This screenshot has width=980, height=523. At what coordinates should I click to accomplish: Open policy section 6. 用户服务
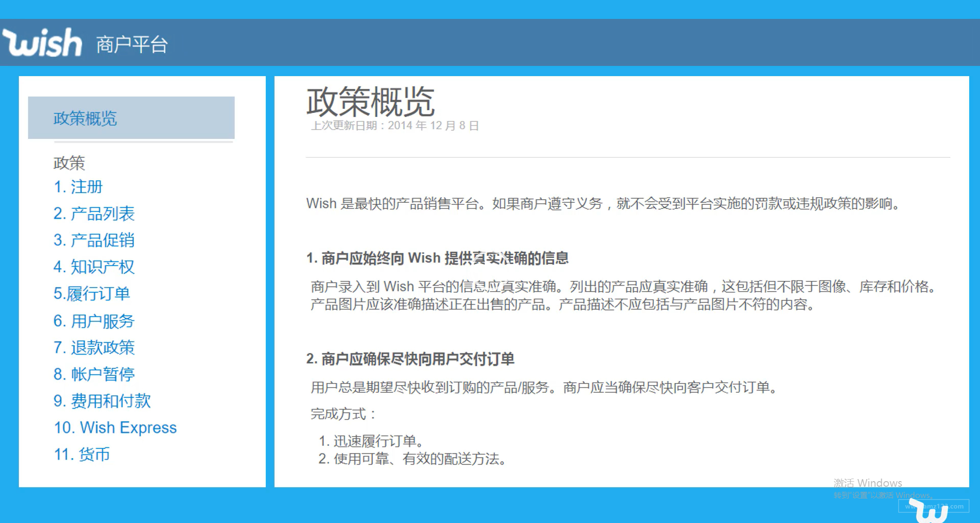click(94, 321)
